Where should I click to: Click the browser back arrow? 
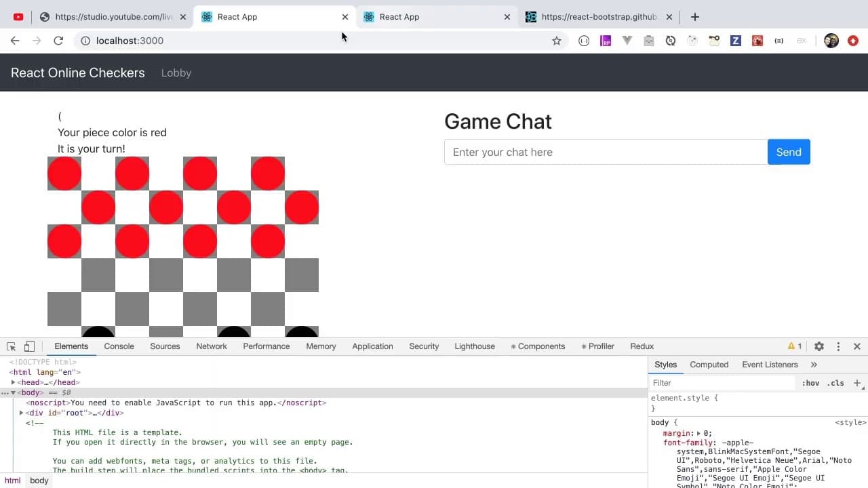(x=15, y=41)
